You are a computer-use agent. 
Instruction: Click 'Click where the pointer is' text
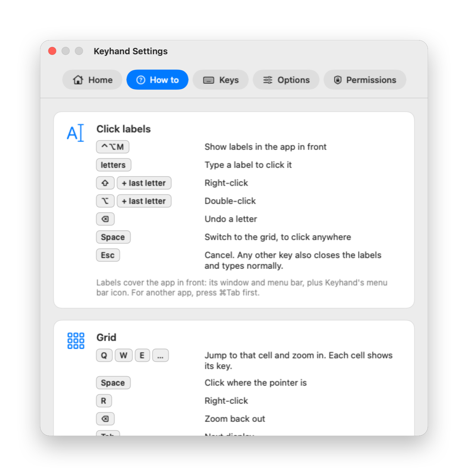coord(255,383)
